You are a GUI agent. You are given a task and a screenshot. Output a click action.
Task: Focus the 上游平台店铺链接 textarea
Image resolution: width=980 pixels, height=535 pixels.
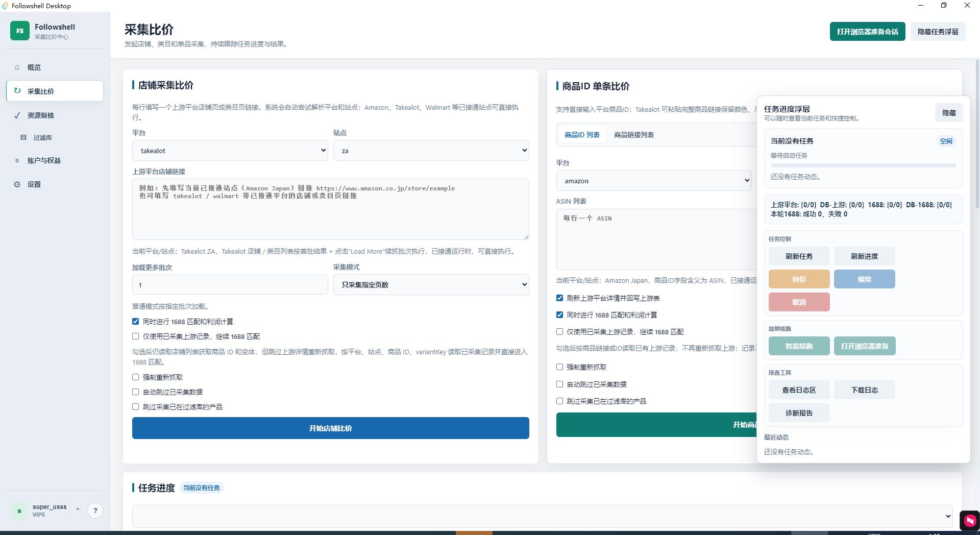tap(330, 209)
